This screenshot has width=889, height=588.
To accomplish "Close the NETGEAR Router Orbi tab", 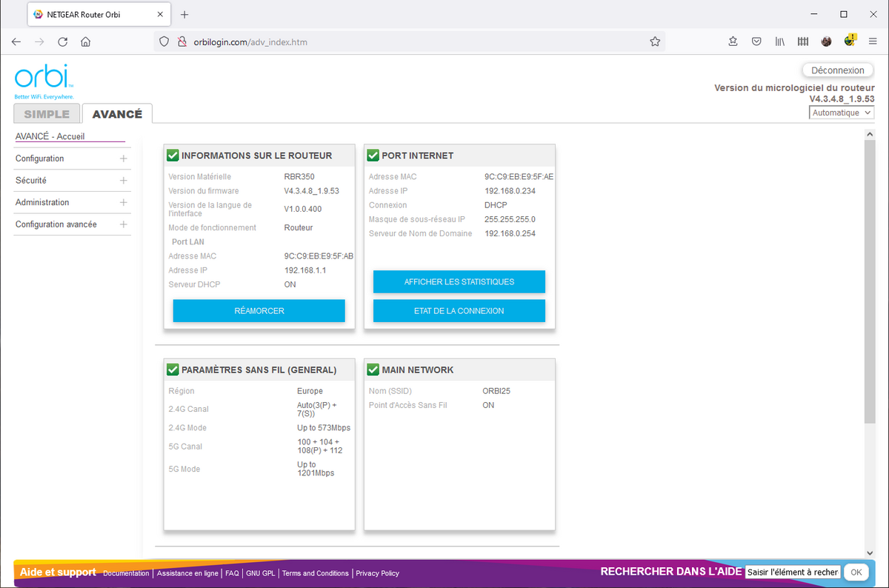I will tap(159, 15).
